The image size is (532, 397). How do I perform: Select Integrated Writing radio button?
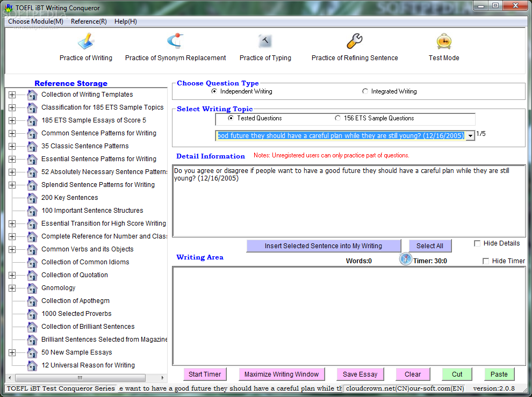click(x=365, y=91)
